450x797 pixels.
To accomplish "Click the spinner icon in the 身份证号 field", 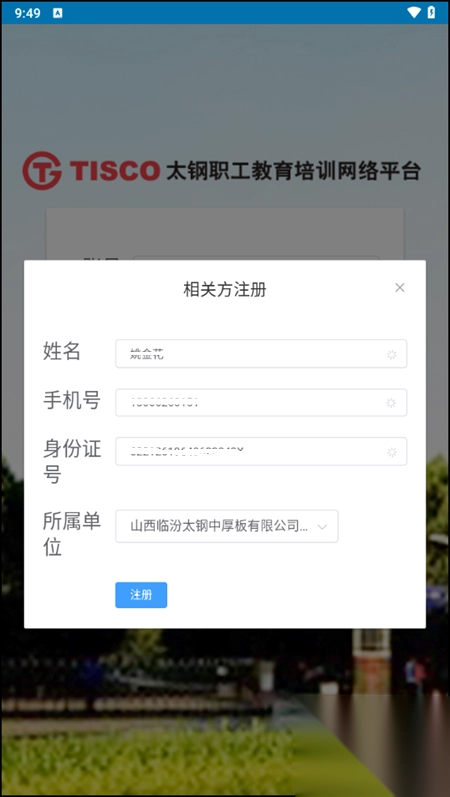I will pos(392,452).
